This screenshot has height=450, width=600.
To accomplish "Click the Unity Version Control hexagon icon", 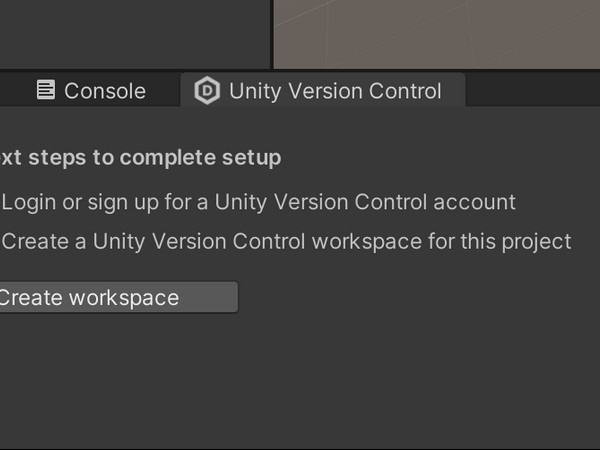I will click(207, 91).
